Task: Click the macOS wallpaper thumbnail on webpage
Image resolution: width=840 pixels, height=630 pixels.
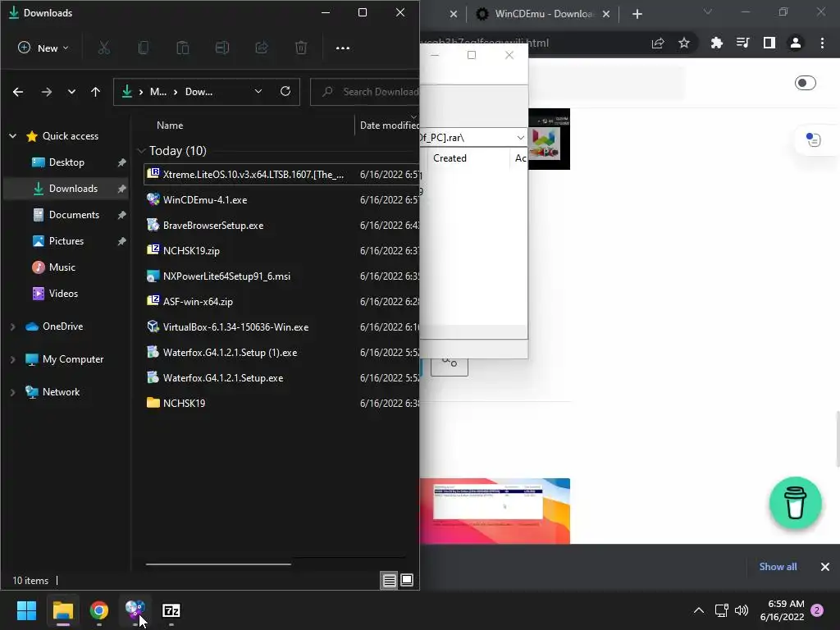Action: point(495,511)
